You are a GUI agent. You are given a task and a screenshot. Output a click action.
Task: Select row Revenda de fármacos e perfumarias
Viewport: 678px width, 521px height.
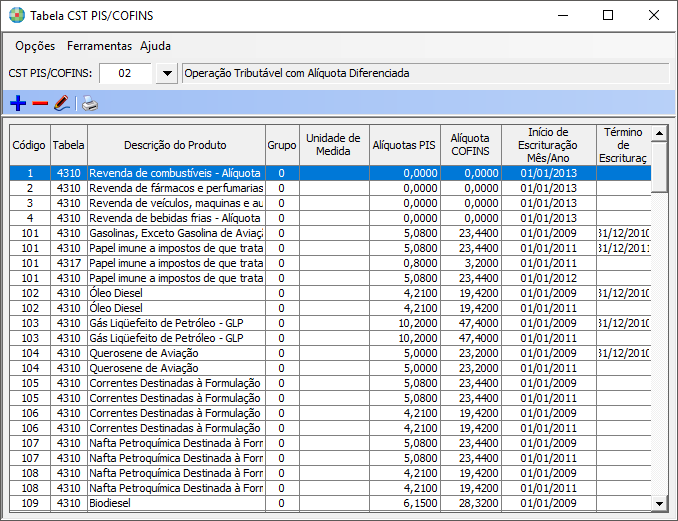pos(330,188)
